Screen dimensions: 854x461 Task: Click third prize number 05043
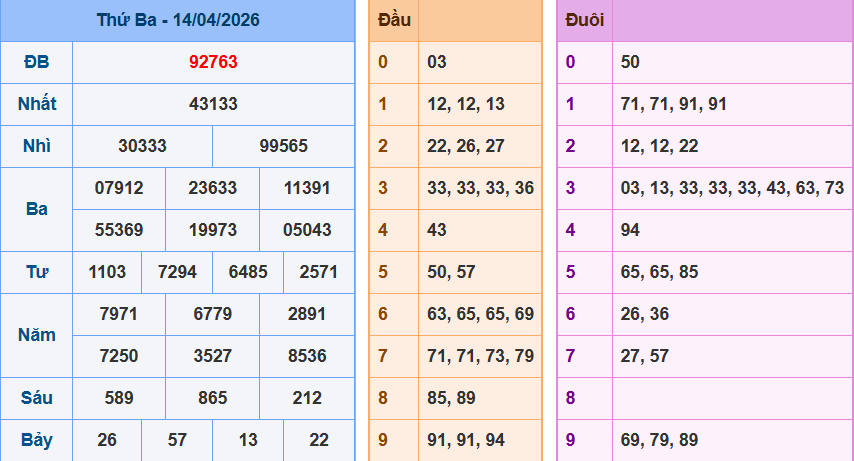click(x=307, y=230)
